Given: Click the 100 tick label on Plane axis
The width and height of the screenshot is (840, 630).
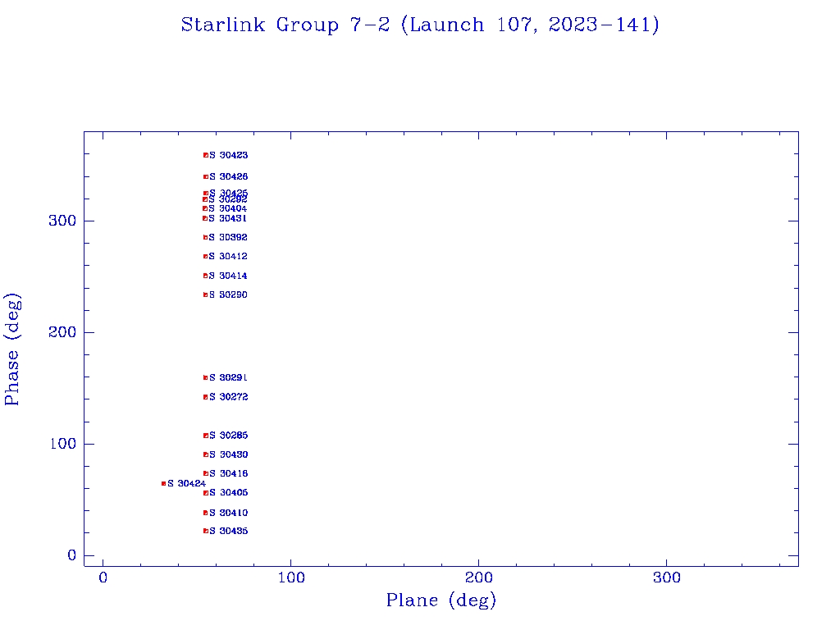Looking at the screenshot, I should coord(291,577).
